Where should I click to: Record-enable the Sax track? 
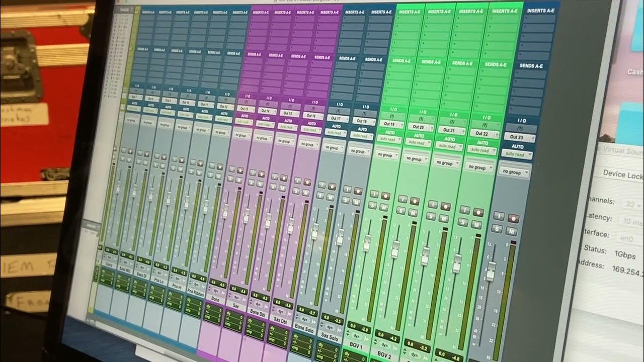[261, 174]
